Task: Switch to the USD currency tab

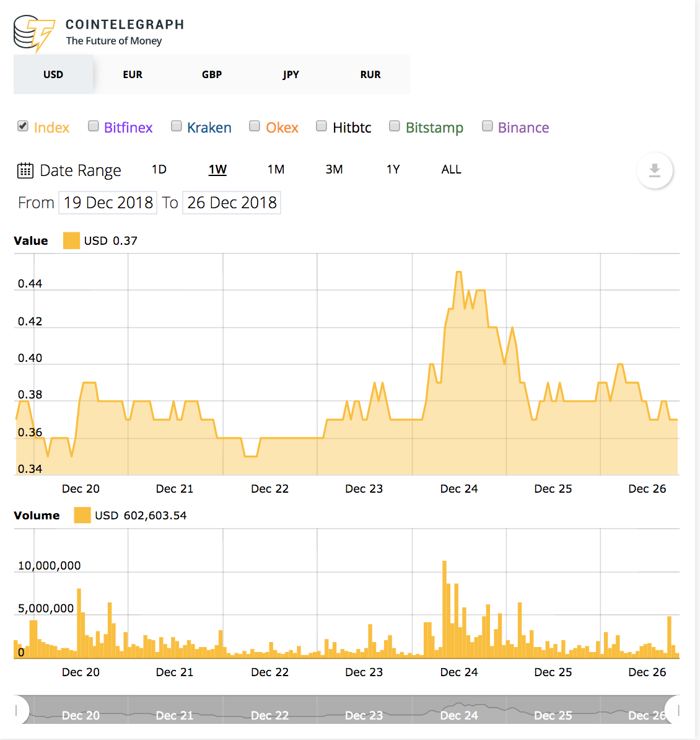Action: 53,74
